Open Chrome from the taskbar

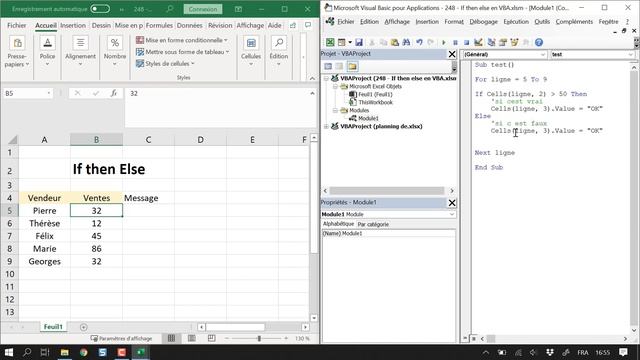click(83, 352)
